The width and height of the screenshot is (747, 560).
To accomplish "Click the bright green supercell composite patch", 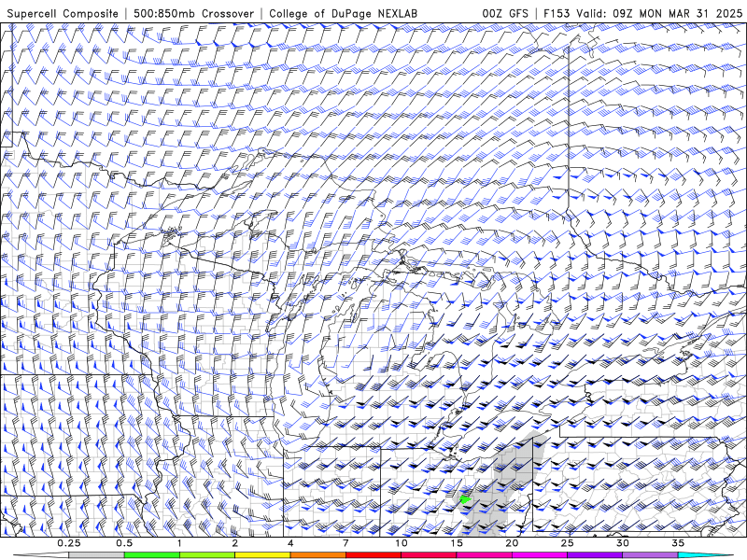I will 465,499.
